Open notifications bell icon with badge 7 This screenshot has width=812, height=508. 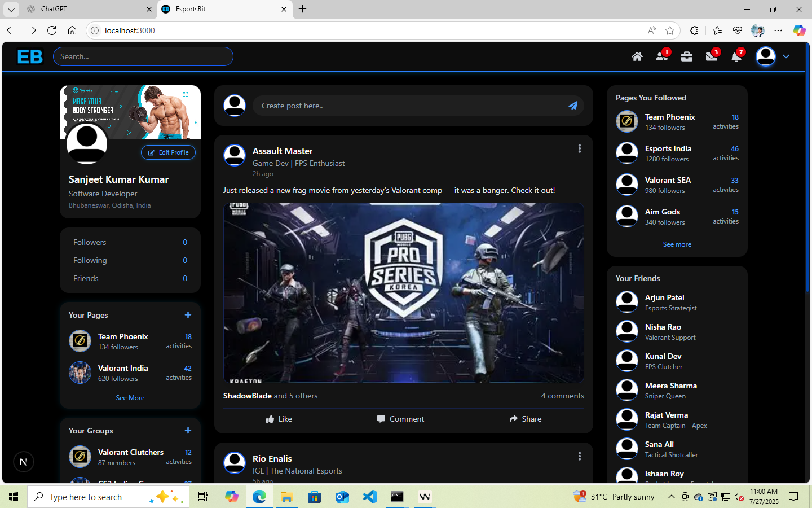(736, 56)
